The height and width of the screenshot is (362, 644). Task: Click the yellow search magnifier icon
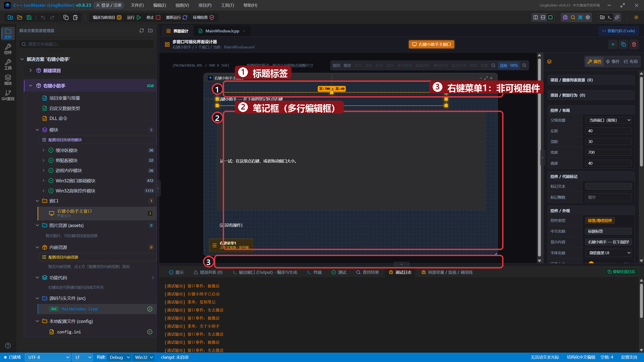[573, 17]
